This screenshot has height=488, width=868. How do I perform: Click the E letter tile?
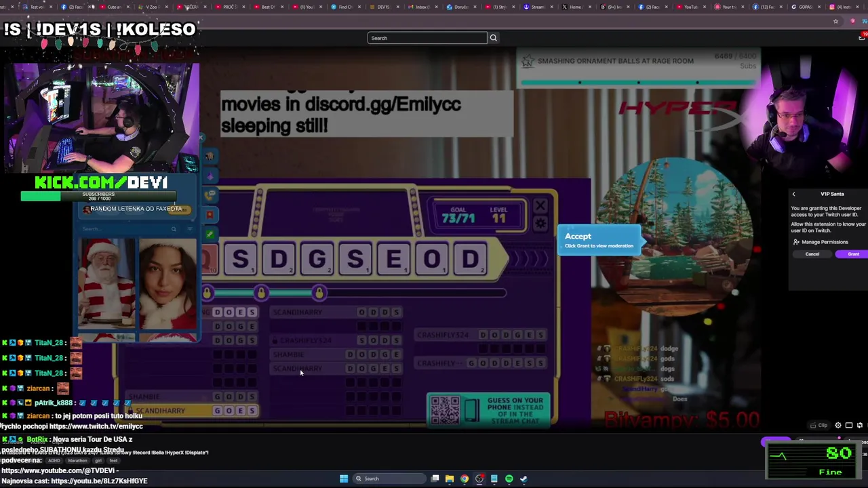pyautogui.click(x=393, y=259)
